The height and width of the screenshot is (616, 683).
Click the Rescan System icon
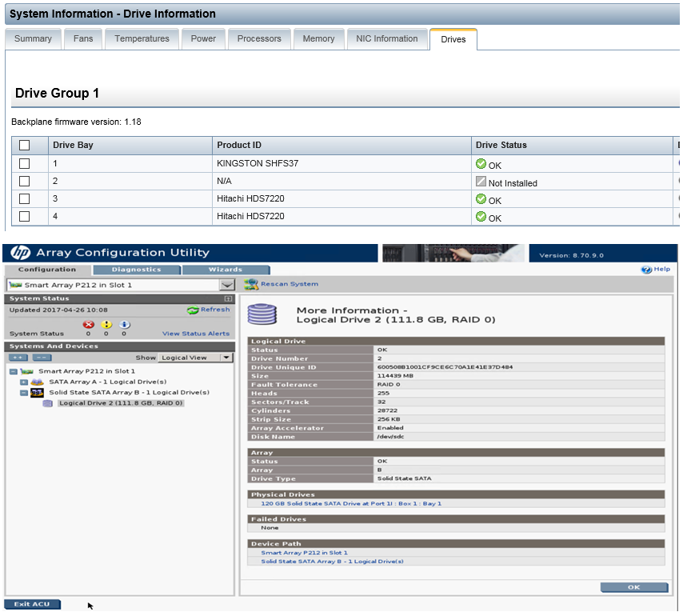251,285
